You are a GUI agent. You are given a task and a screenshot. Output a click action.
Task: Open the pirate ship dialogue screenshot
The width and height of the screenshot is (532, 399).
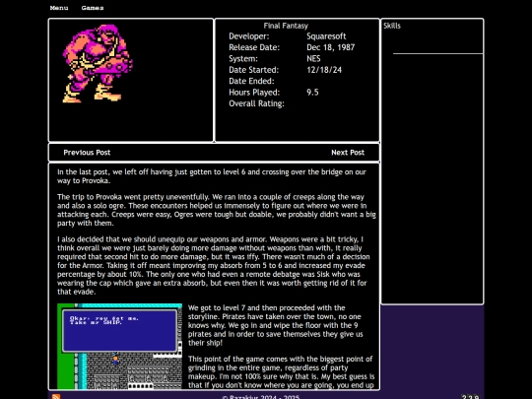click(x=119, y=346)
